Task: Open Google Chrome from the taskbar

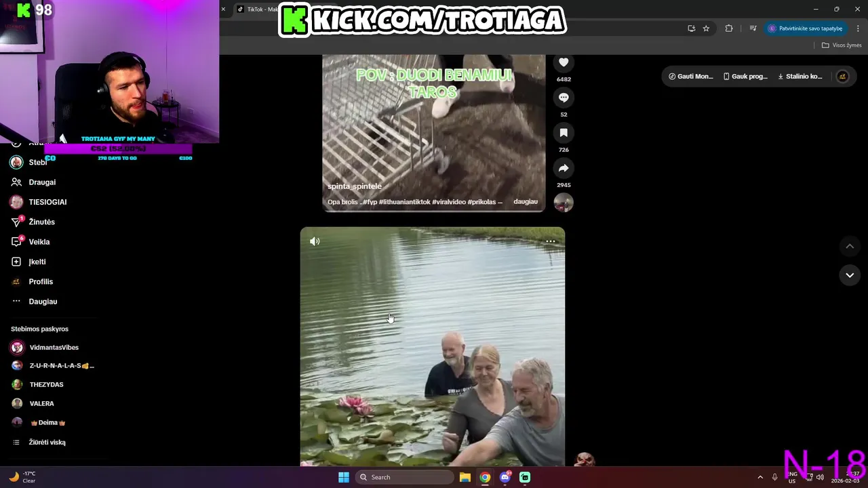Action: click(x=485, y=477)
